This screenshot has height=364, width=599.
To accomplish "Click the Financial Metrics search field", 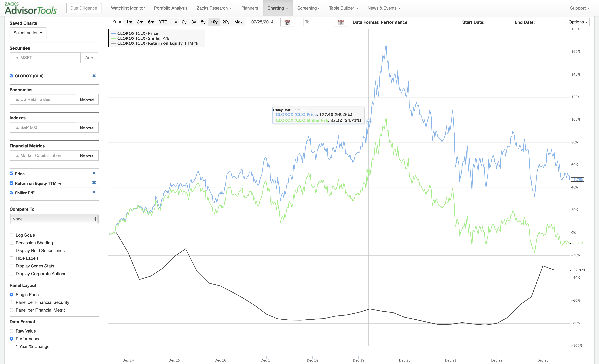I will (42, 155).
